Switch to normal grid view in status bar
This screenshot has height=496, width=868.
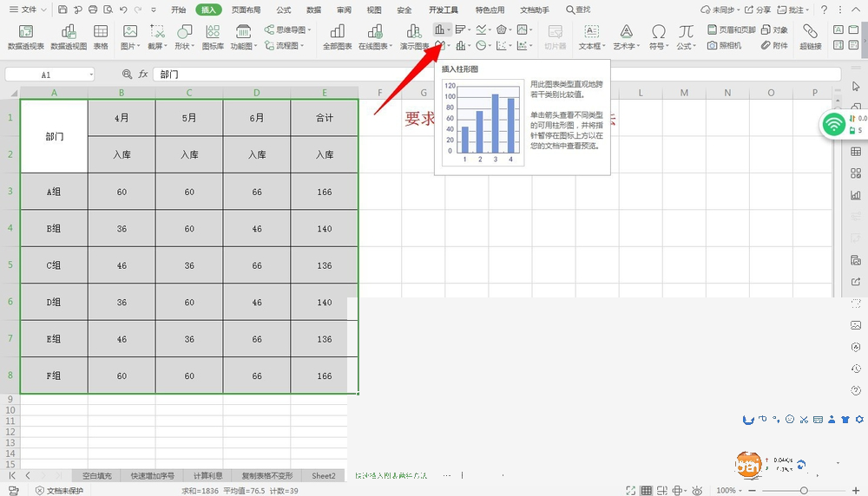(646, 491)
